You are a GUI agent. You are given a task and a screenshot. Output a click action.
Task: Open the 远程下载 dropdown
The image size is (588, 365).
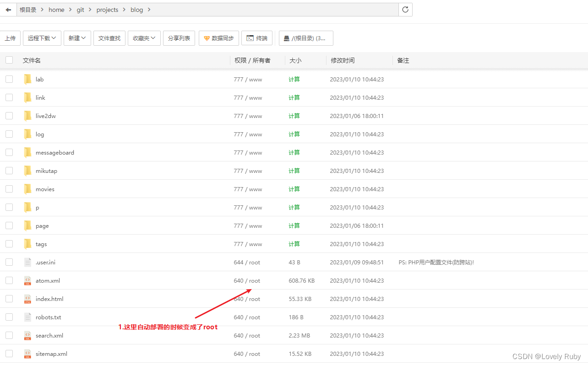[x=42, y=38]
